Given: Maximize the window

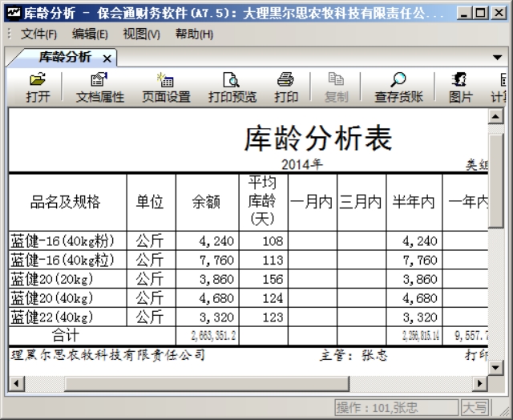Looking at the screenshot, I should (481, 13).
